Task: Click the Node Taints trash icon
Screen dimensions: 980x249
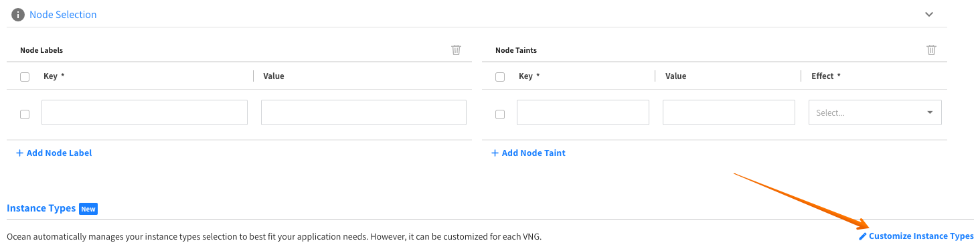Action: click(x=931, y=50)
